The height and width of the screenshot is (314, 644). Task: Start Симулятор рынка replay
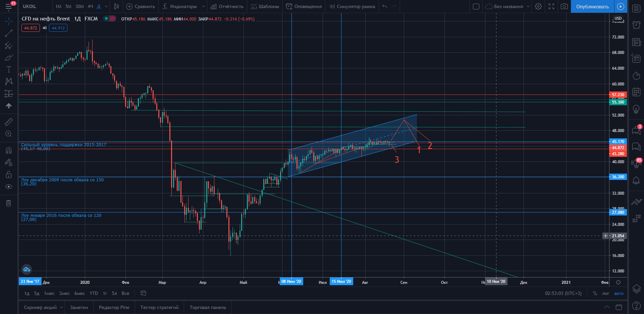pos(352,6)
